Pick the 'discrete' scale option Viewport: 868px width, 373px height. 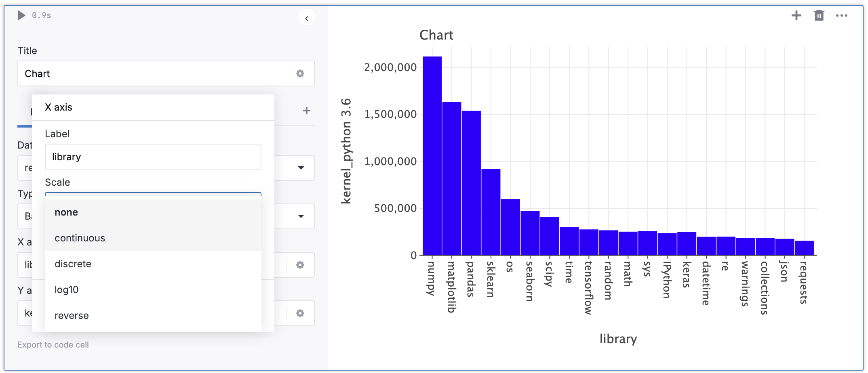73,264
